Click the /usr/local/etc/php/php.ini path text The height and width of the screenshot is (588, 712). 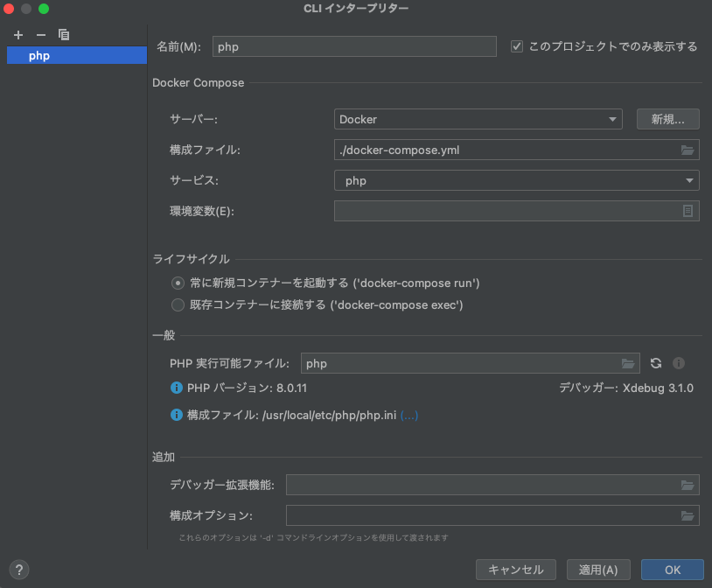(329, 416)
